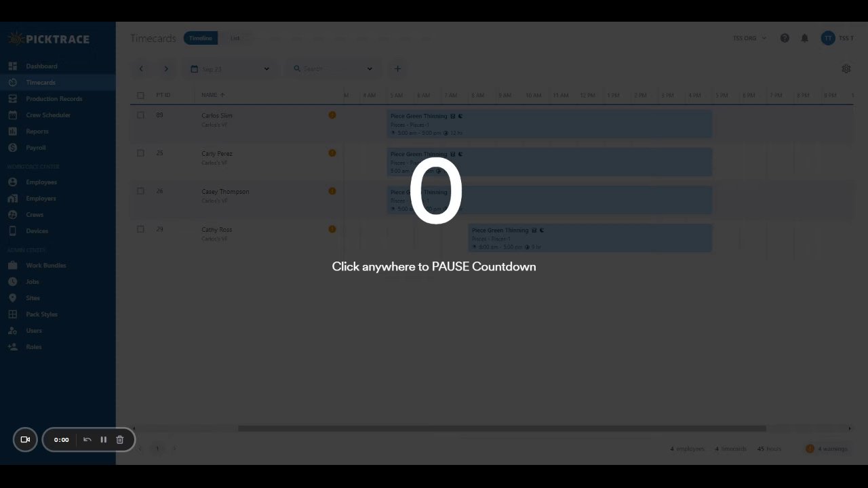Image resolution: width=868 pixels, height=488 pixels.
Task: Click the Cathy Ross name
Action: [216, 229]
